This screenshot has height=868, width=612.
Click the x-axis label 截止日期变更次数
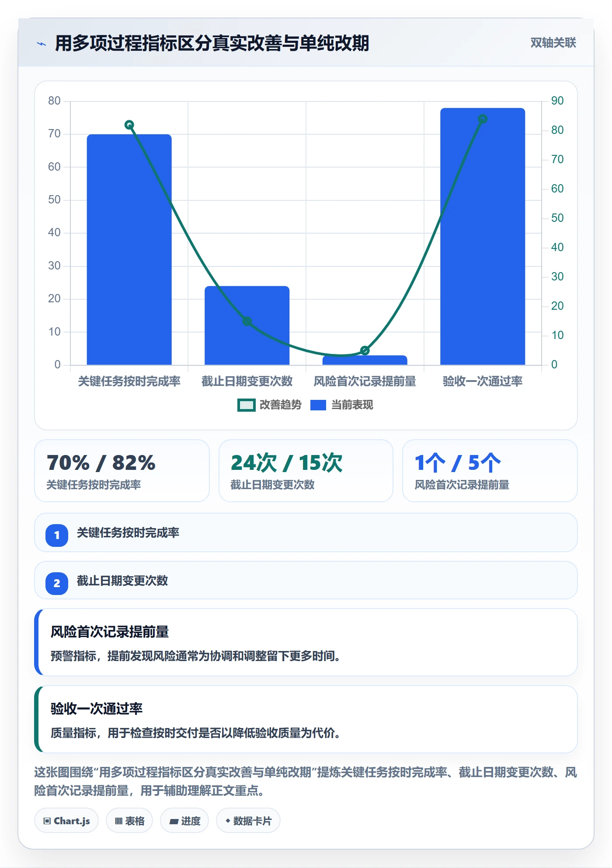247,381
